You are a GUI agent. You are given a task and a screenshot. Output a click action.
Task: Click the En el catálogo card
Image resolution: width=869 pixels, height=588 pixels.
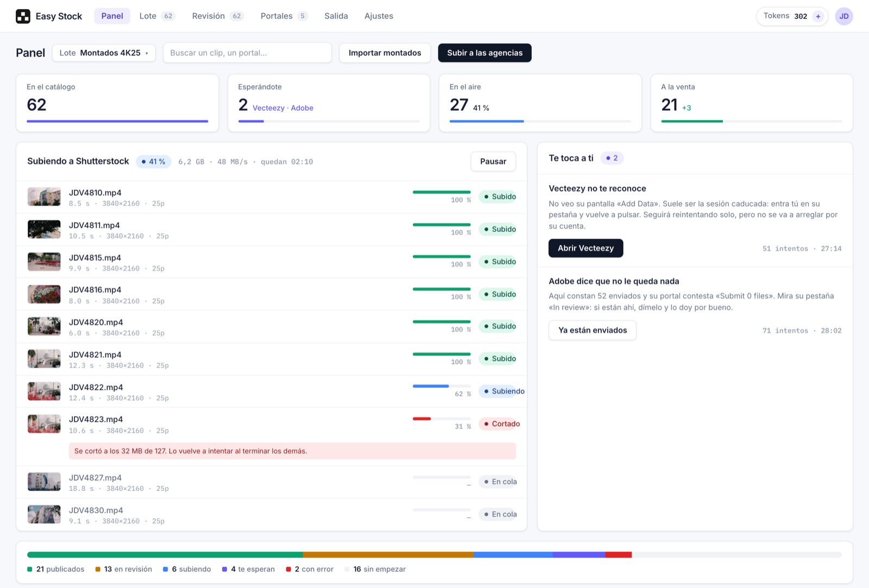point(117,103)
